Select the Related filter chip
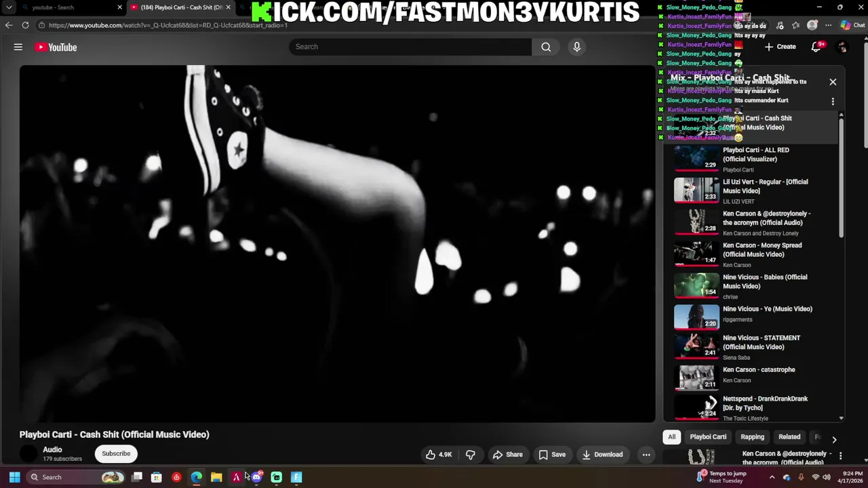Screen dimensions: 868x488 pyautogui.click(x=789, y=437)
